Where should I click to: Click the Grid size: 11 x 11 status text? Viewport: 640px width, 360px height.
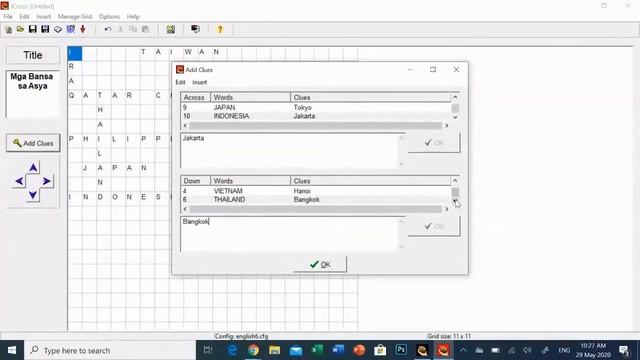pyautogui.click(x=449, y=336)
